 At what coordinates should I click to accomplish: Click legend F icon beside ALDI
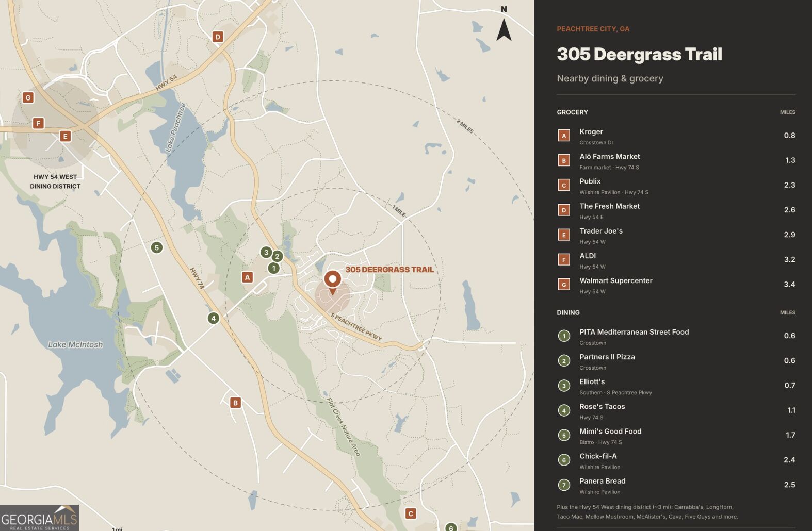pyautogui.click(x=564, y=260)
